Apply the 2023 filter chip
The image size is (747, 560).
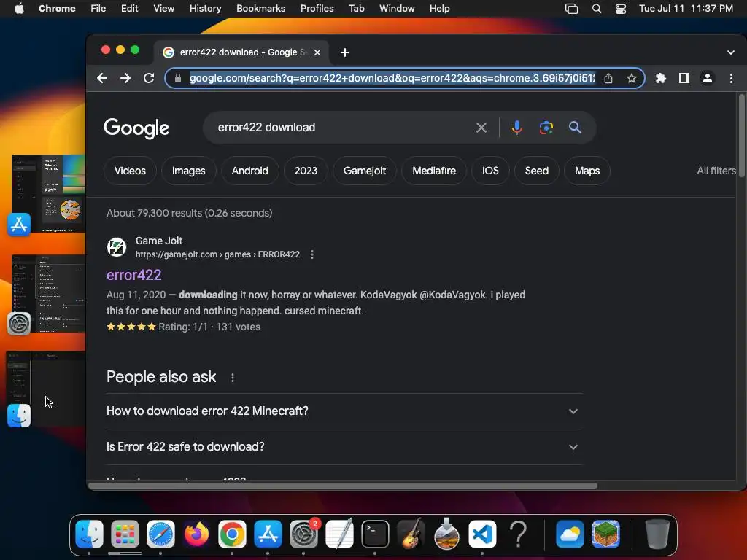pyautogui.click(x=306, y=171)
